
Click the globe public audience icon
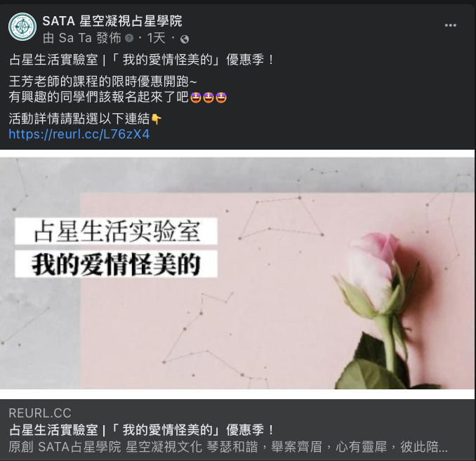tap(185, 39)
